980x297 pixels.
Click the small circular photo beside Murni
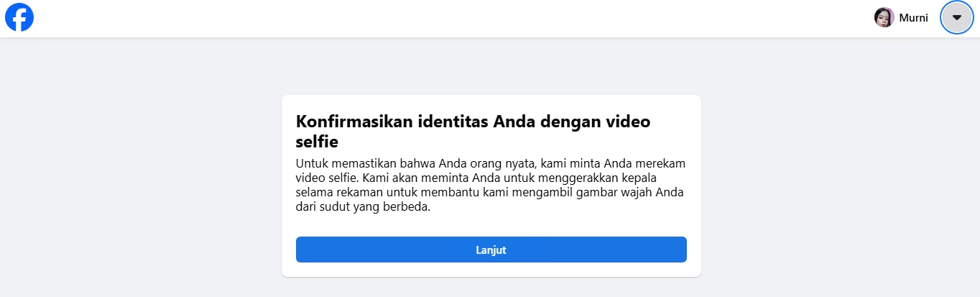tap(884, 17)
